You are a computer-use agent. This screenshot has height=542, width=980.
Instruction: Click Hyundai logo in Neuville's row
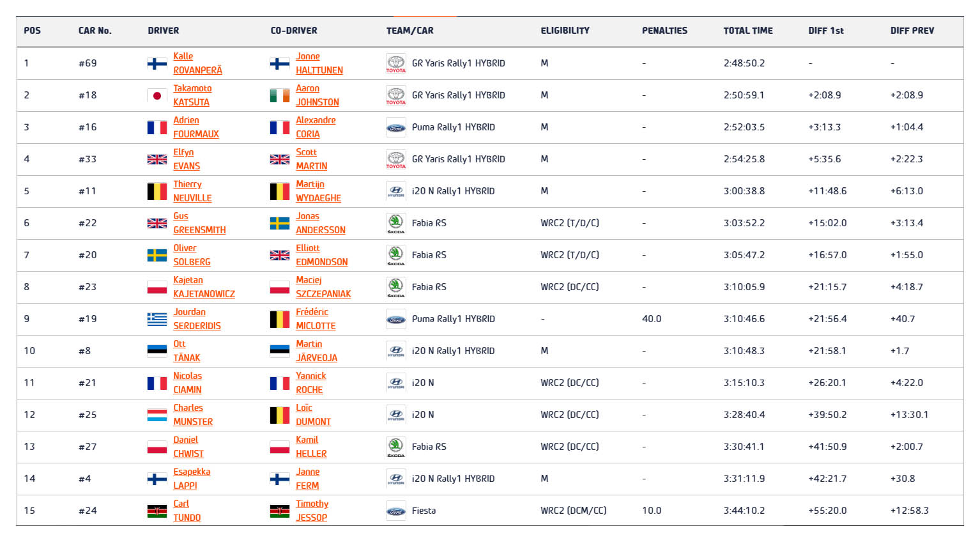pos(395,191)
